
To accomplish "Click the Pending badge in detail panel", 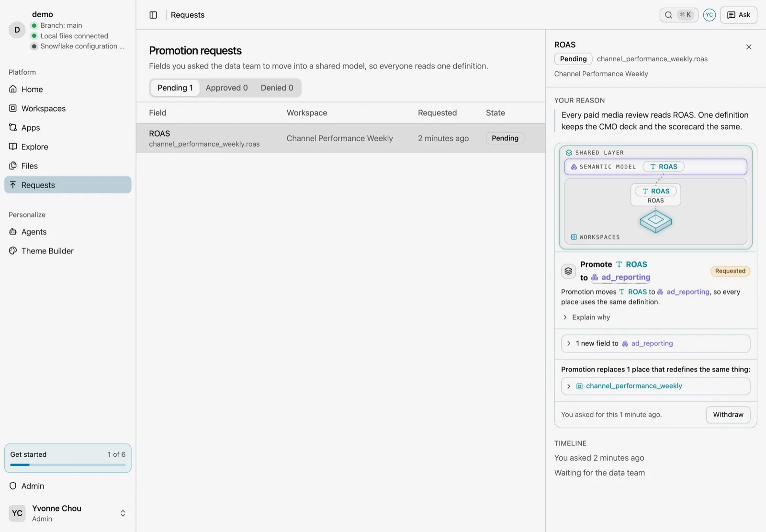I will coord(573,59).
